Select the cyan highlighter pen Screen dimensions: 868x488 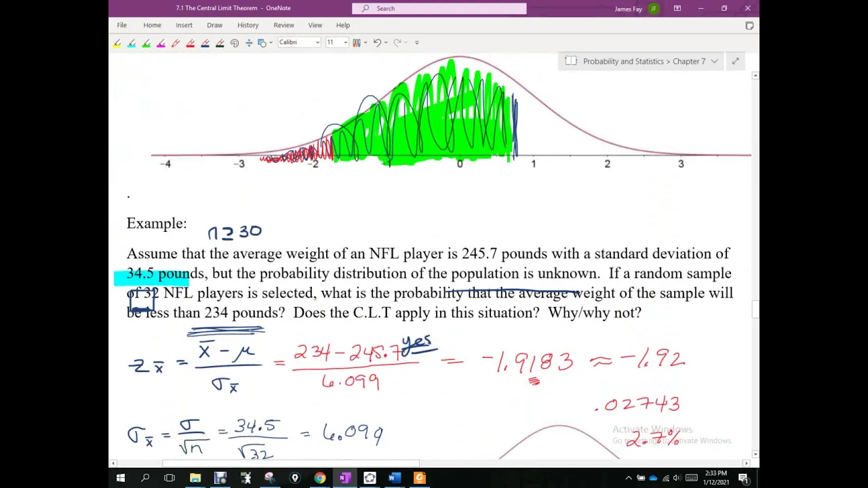(x=132, y=43)
